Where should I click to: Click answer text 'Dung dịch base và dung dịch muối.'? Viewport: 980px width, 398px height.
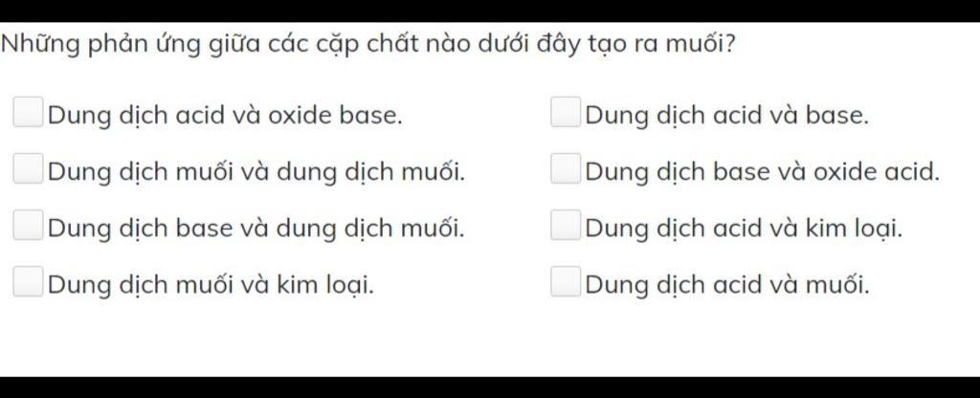[256, 229]
